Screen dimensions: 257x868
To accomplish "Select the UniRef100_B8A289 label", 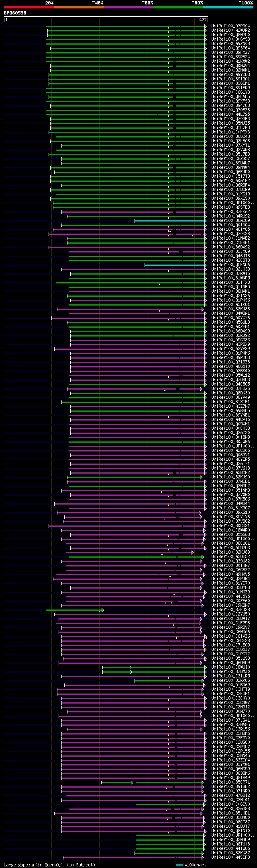I will (230, 221).
